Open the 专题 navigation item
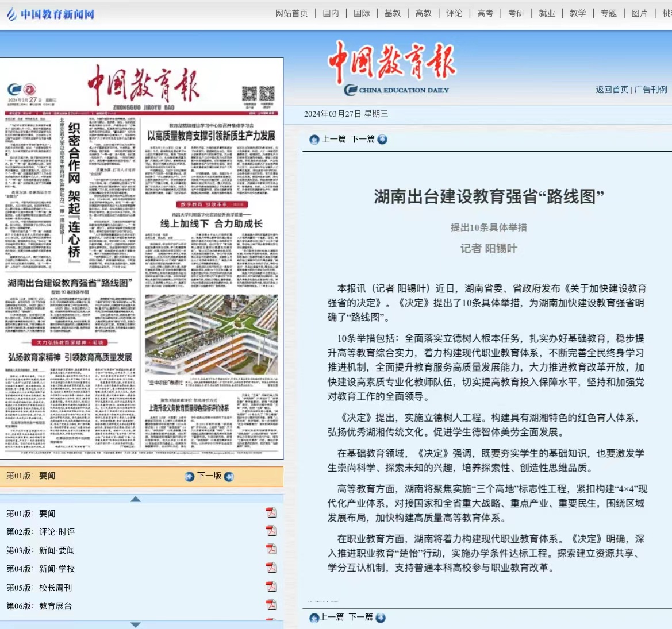The width and height of the screenshot is (672, 629). point(608,13)
